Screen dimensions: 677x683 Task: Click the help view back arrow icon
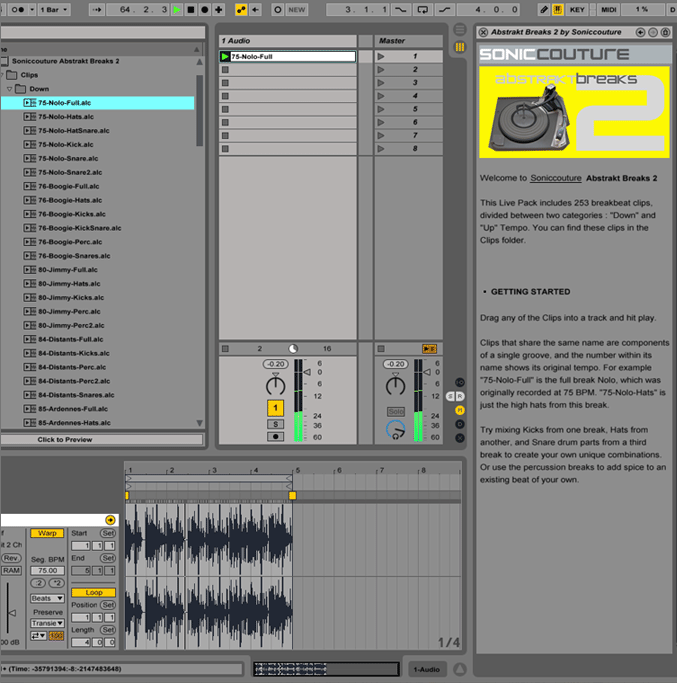(x=640, y=32)
